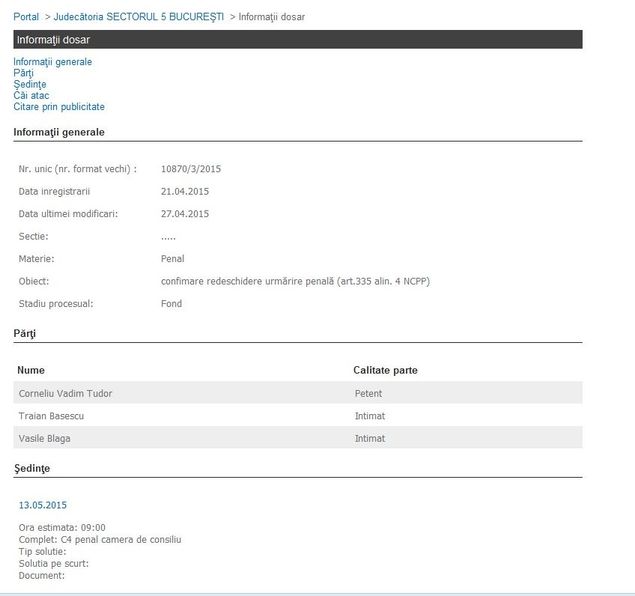Viewport: 635px width, 596px height.
Task: Click the Penal matter value
Action: (173, 259)
